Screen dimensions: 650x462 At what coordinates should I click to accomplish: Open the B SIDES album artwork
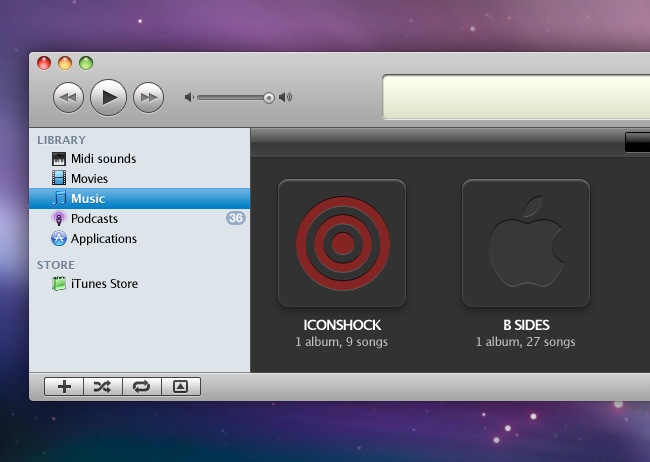pos(526,243)
